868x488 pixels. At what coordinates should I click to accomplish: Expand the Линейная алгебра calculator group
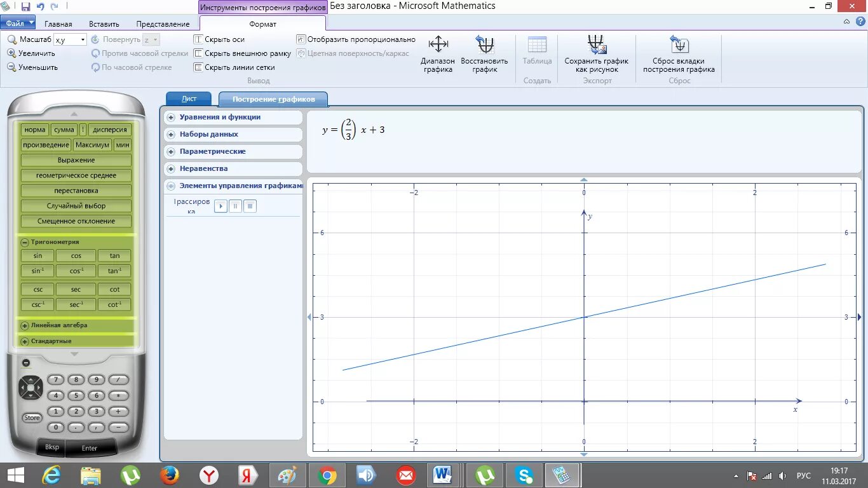pyautogui.click(x=25, y=325)
